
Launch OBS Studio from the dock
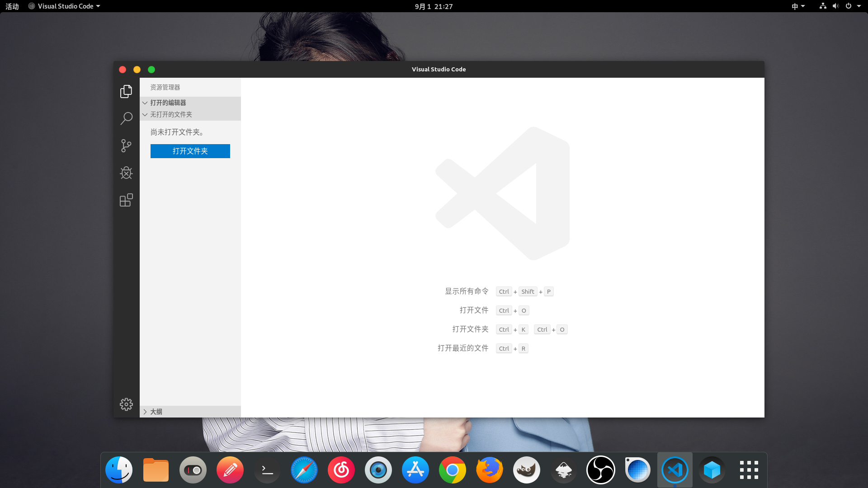[x=601, y=470]
